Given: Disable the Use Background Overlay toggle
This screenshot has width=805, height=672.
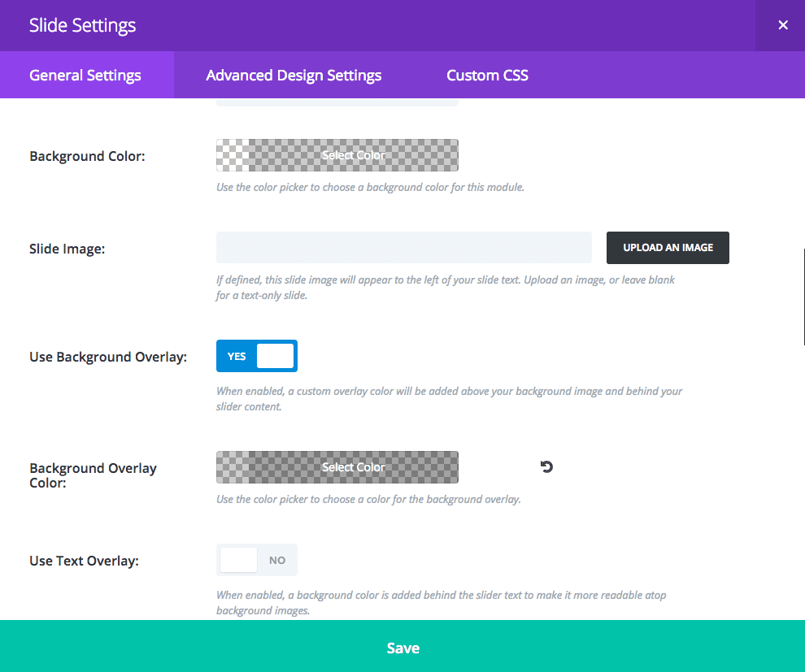Looking at the screenshot, I should point(257,356).
